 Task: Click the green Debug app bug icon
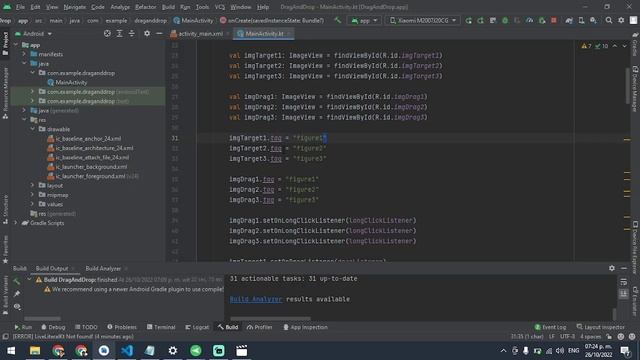coord(505,20)
